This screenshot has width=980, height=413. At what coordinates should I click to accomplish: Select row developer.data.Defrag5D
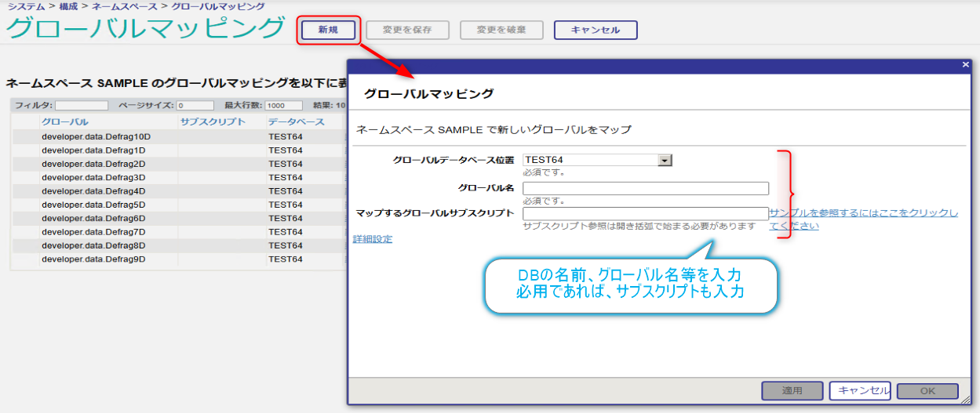179,205
